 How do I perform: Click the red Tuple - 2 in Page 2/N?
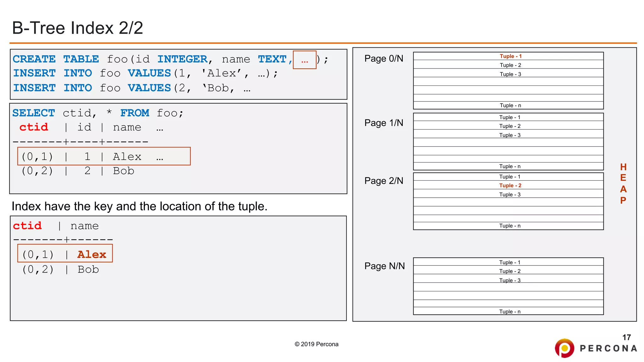(x=510, y=185)
